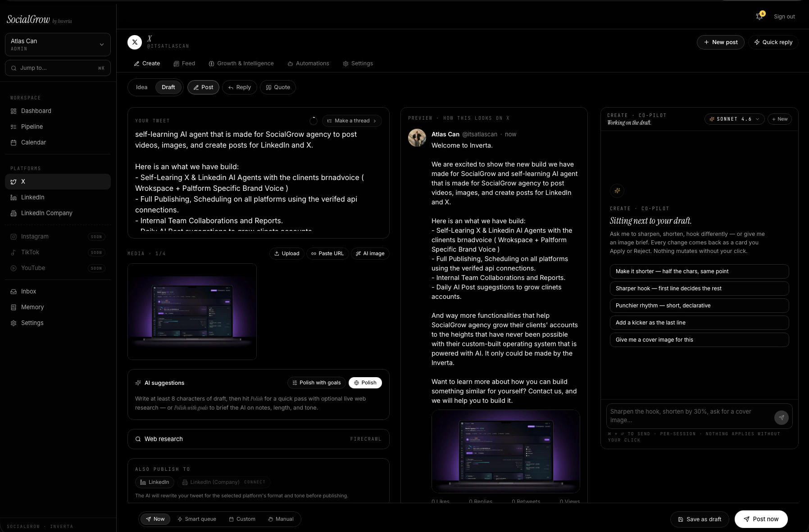This screenshot has width=809, height=532.
Task: Expand the Atlas Can workspace dropdown
Action: pos(58,45)
